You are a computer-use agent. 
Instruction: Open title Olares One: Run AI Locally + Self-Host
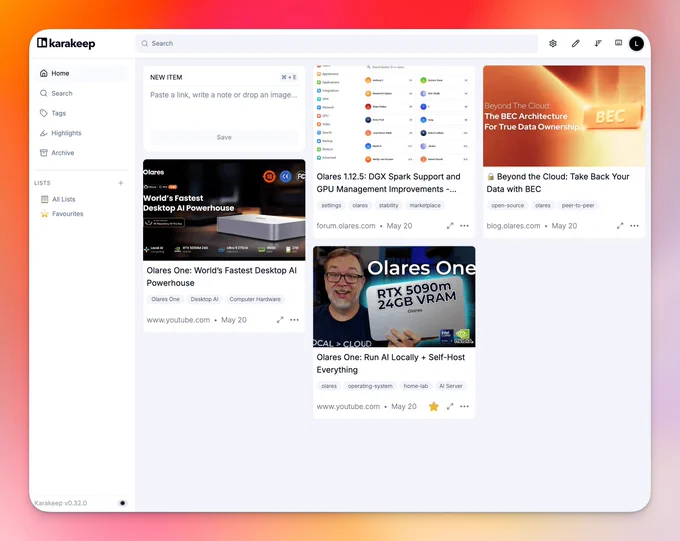click(x=391, y=364)
